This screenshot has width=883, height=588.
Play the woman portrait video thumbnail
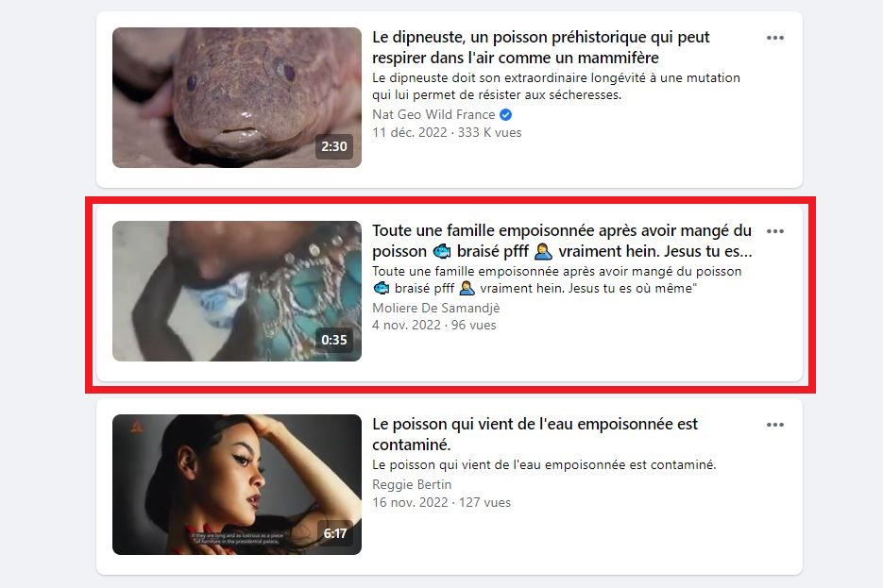pos(237,484)
